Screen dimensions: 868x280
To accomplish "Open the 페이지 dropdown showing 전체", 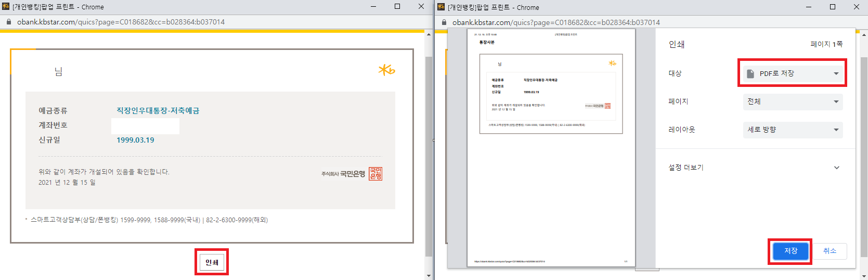I will 793,101.
